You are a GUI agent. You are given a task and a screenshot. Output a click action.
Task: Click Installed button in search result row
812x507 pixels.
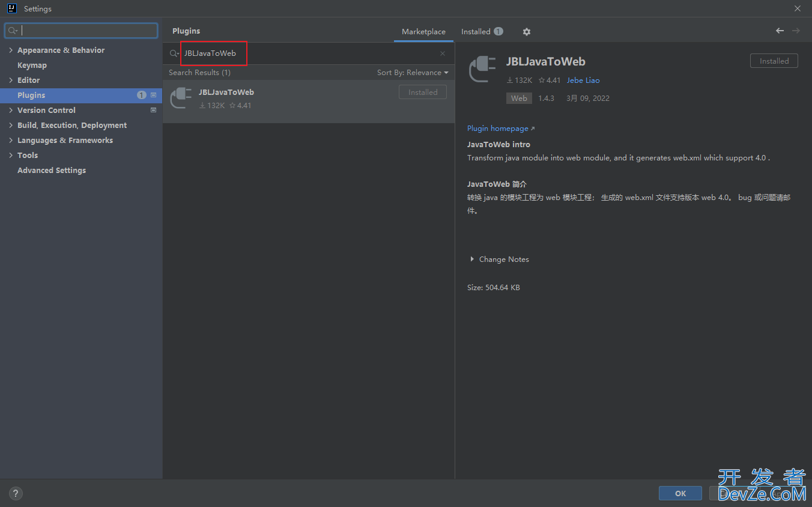(x=423, y=92)
